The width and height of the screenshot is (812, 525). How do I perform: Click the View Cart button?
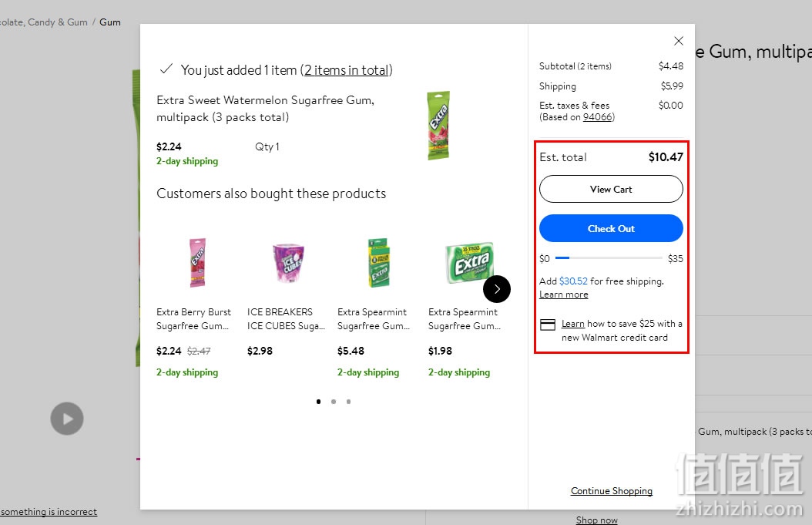pos(611,189)
